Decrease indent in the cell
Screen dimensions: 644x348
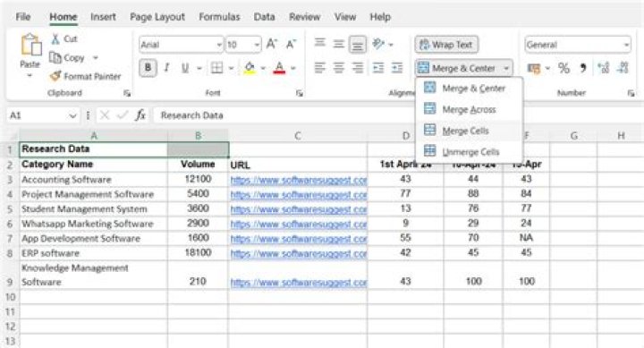[x=378, y=68]
